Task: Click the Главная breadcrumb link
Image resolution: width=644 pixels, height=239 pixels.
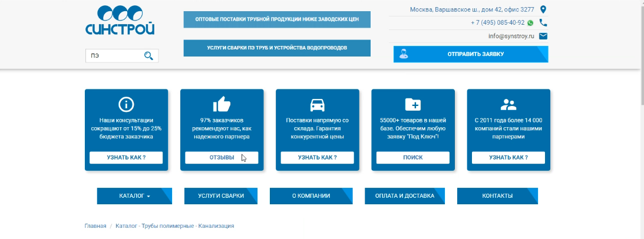Action: (x=95, y=226)
